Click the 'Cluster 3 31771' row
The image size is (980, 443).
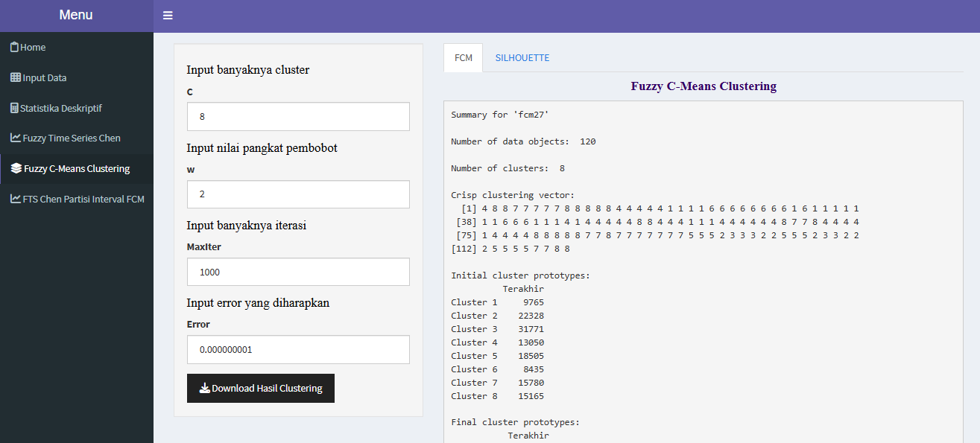498,329
